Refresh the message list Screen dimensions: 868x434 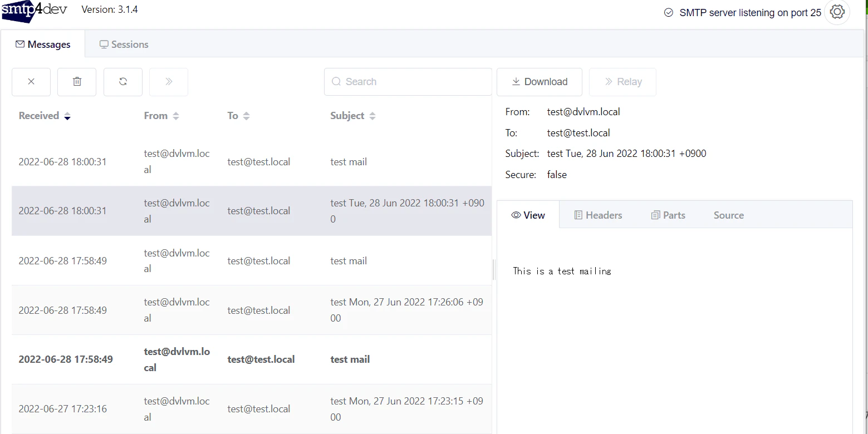point(123,82)
